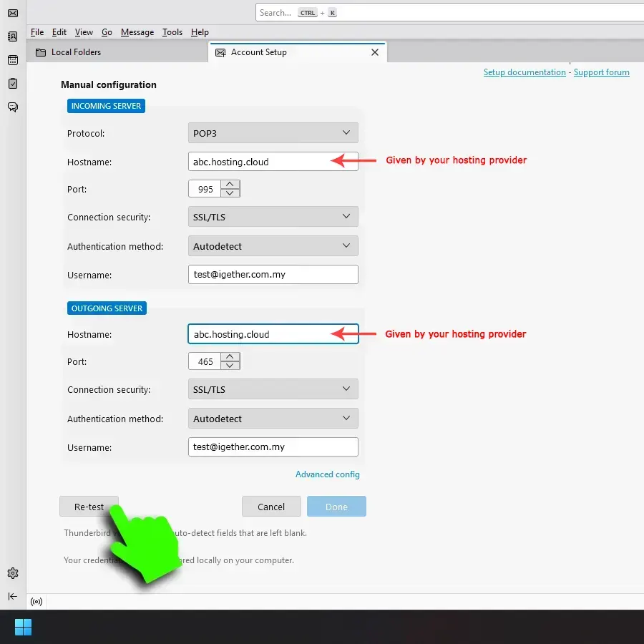This screenshot has height=644, width=644.
Task: Open incoming Connection security SSL/TLS dropdown
Action: (273, 217)
